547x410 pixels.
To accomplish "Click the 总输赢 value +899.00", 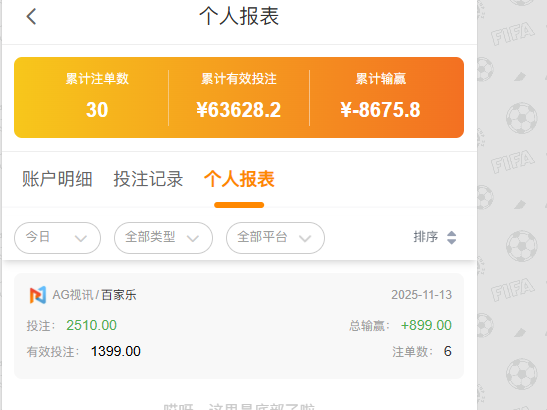I will [x=426, y=325].
